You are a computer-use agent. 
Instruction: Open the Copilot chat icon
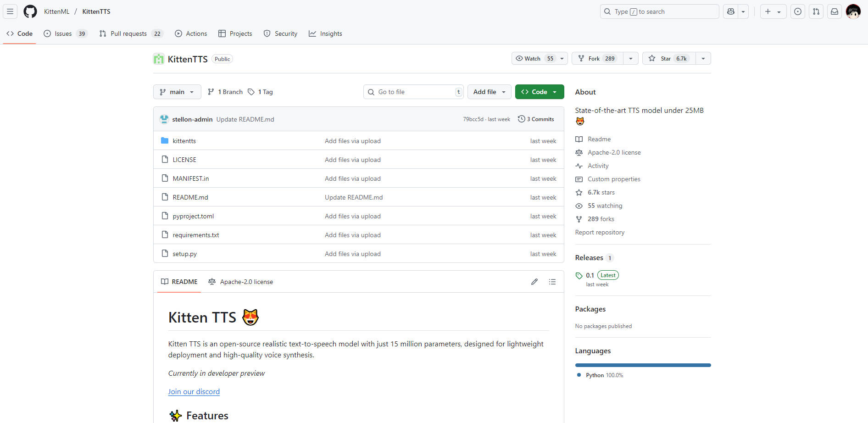click(x=731, y=11)
